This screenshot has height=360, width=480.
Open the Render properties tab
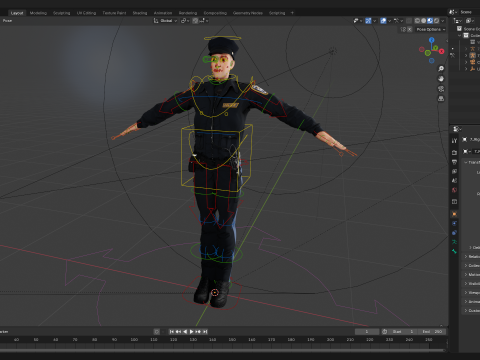click(x=454, y=152)
